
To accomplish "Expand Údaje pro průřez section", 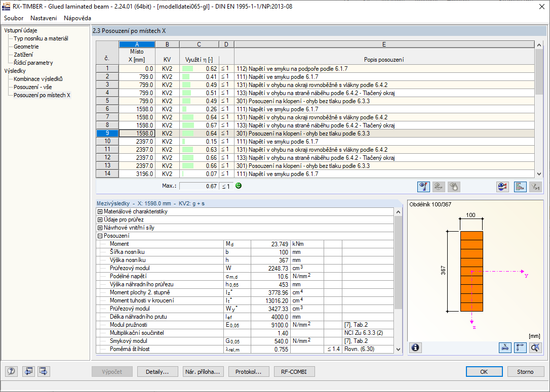I will 100,220.
